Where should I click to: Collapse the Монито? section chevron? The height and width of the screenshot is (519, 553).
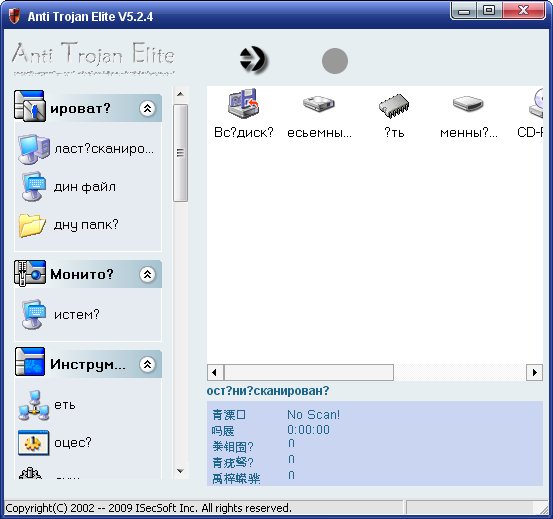click(x=147, y=274)
